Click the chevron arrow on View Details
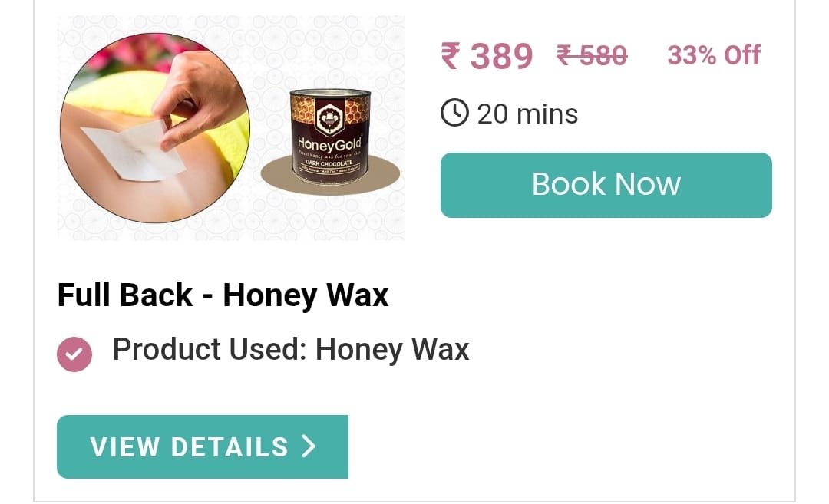The width and height of the screenshot is (829, 504). 309,446
